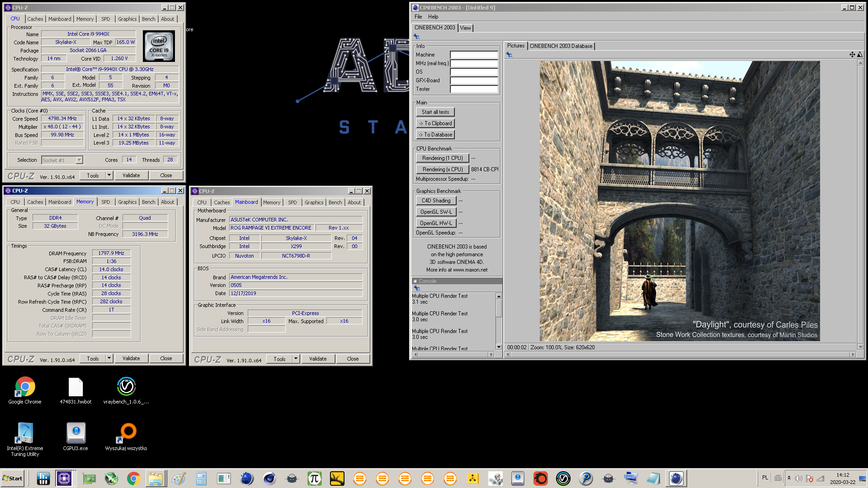
Task: Switch to the View tab in Cinebench
Action: 466,28
